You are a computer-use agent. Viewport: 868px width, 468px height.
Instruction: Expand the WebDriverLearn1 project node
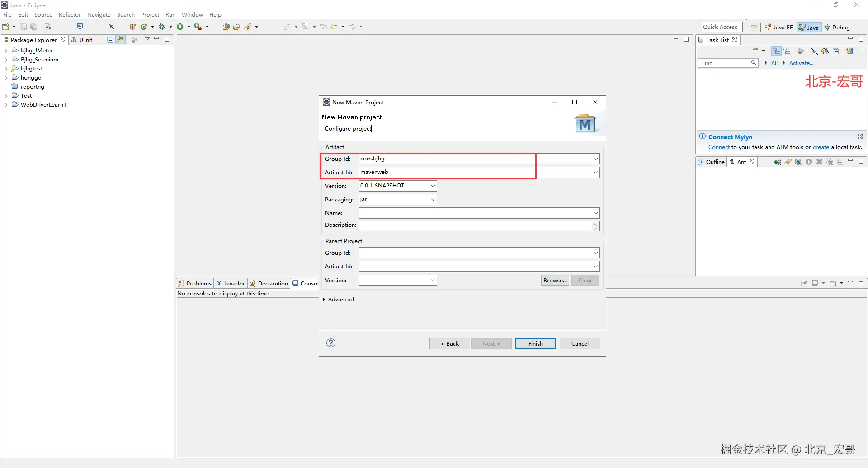tap(6, 105)
